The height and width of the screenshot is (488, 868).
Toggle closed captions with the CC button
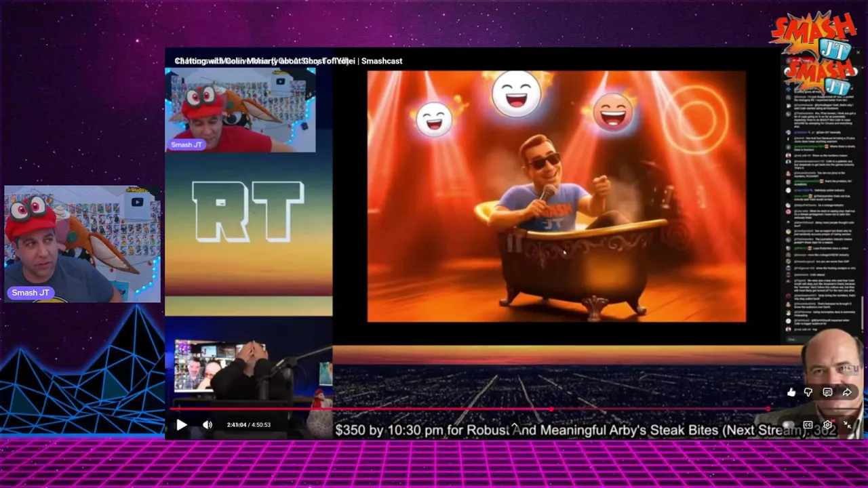pos(808,425)
